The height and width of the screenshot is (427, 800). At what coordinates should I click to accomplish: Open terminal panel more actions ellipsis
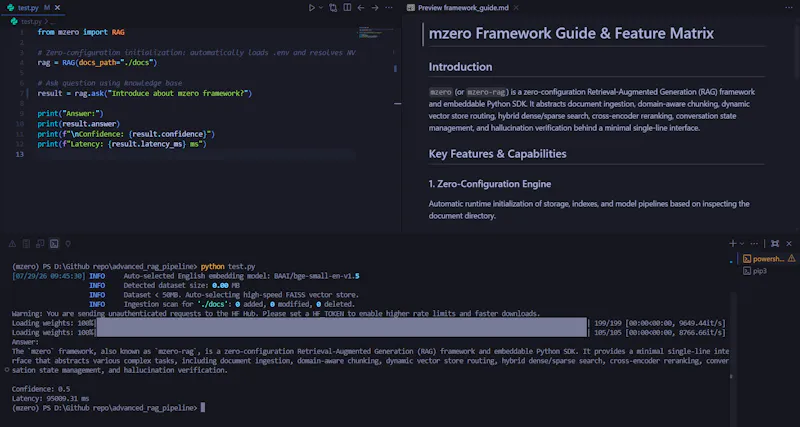pyautogui.click(x=754, y=243)
